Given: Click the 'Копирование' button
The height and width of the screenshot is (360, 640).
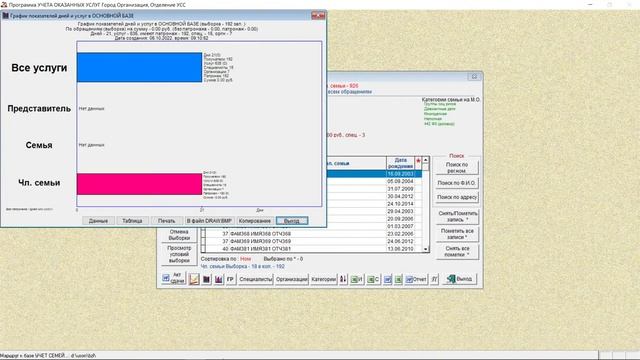Looking at the screenshot, I should click(255, 221).
